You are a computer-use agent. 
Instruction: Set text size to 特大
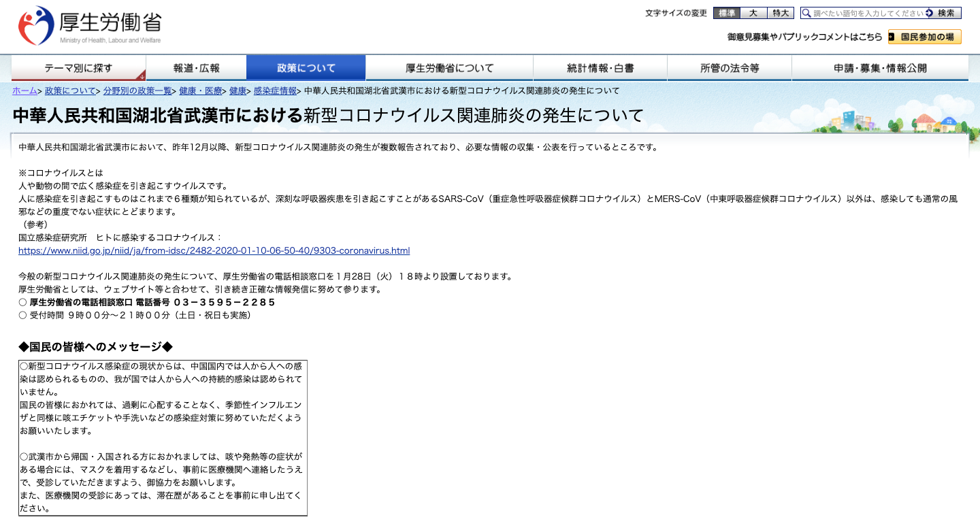click(781, 13)
